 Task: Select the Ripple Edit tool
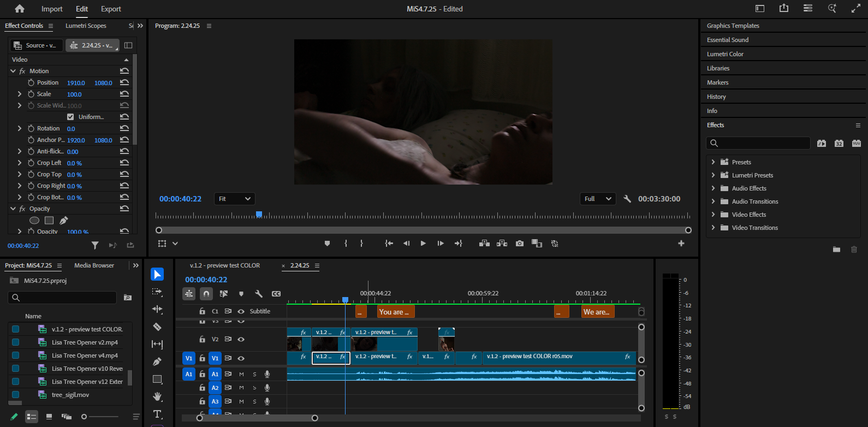pos(157,309)
